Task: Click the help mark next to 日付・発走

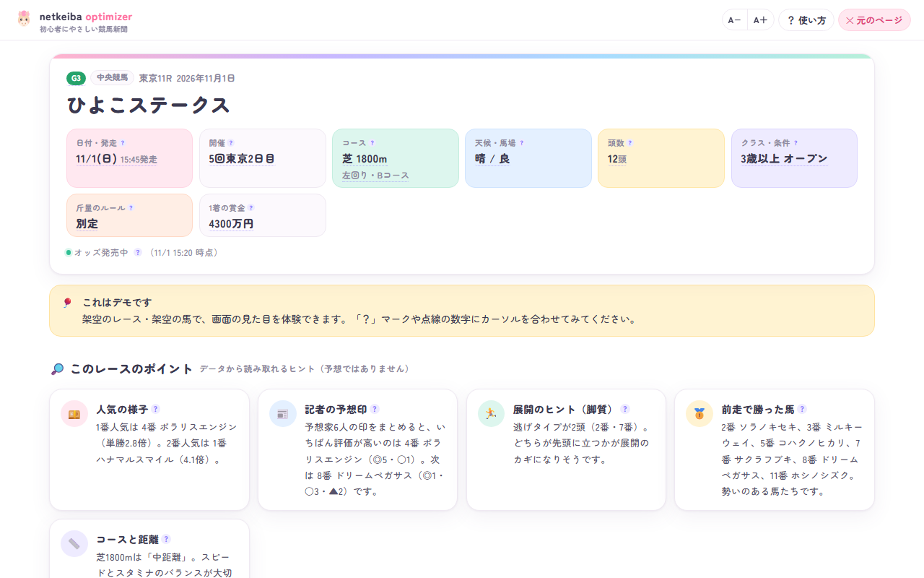Action: (x=123, y=143)
